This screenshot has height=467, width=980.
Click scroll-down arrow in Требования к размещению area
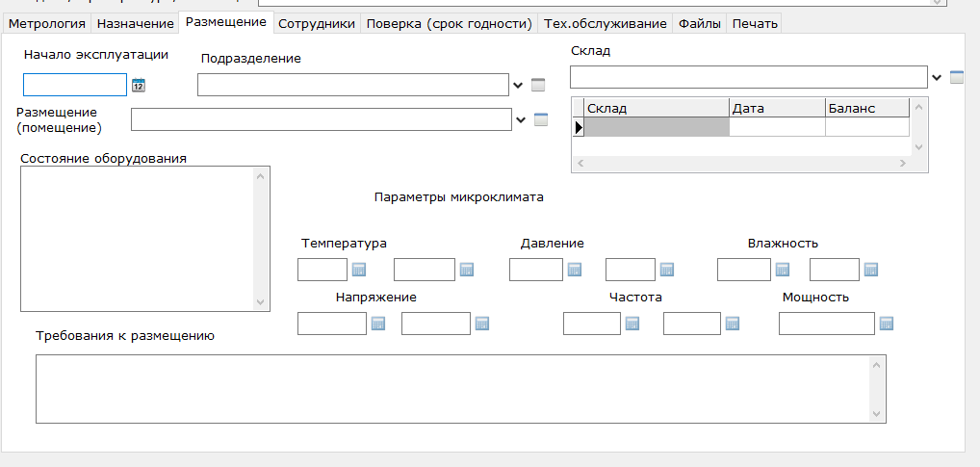coord(876,413)
